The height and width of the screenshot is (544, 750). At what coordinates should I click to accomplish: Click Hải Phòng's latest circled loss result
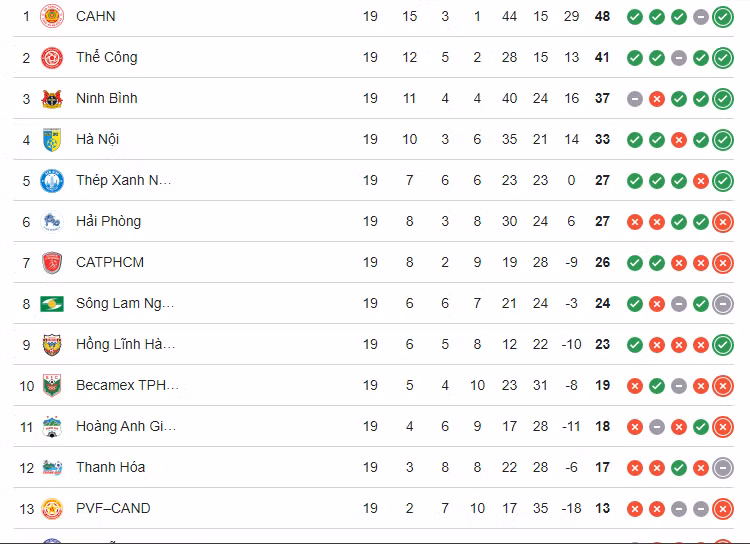[723, 221]
